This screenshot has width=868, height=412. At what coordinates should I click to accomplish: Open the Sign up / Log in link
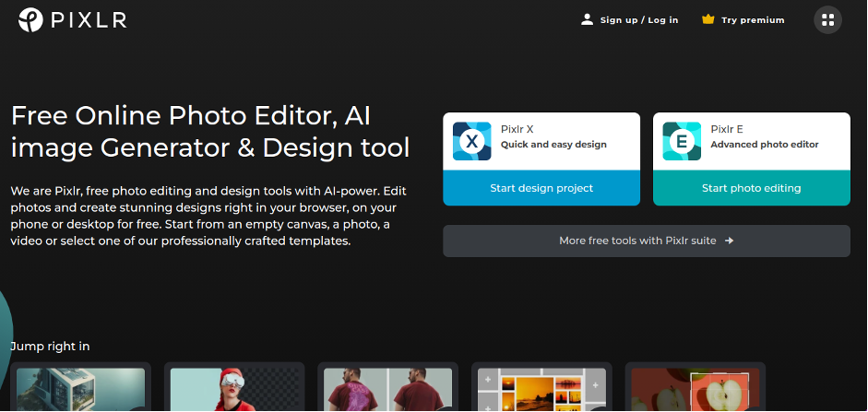pos(638,19)
